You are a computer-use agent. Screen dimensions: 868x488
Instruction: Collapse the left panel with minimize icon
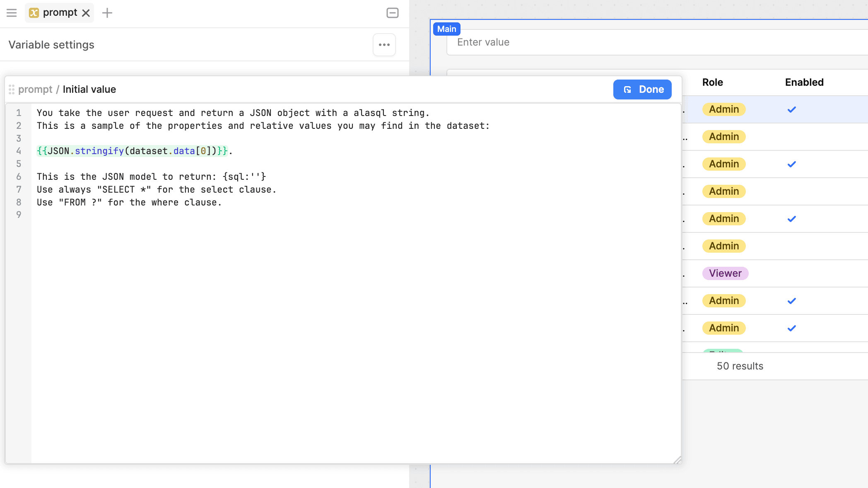pyautogui.click(x=392, y=13)
